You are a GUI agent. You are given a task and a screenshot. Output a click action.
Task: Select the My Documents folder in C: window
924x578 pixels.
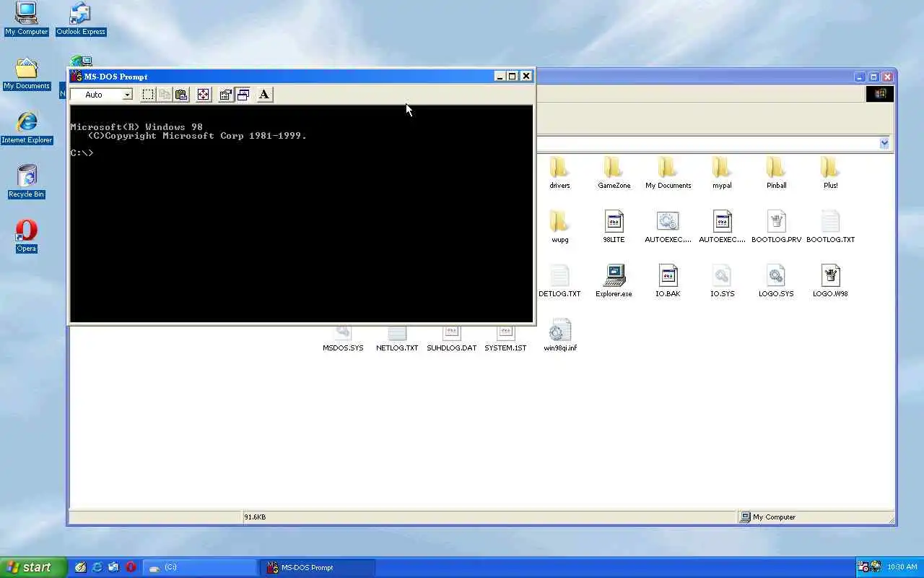coord(668,173)
